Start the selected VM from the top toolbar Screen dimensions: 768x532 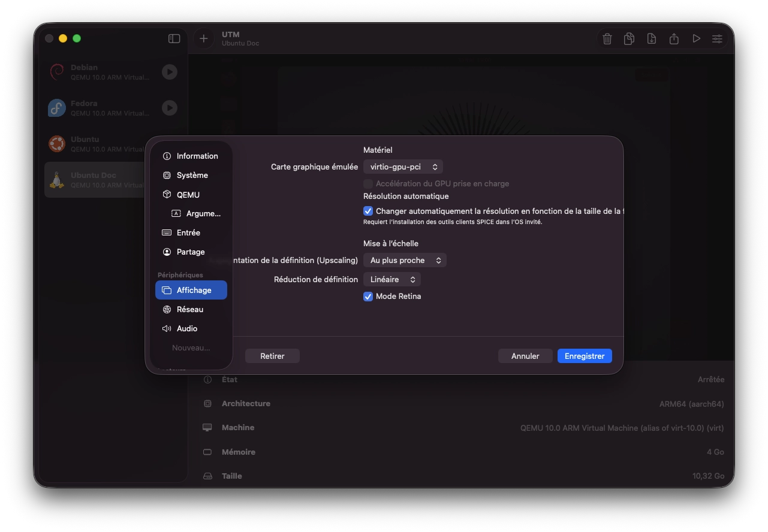(696, 39)
